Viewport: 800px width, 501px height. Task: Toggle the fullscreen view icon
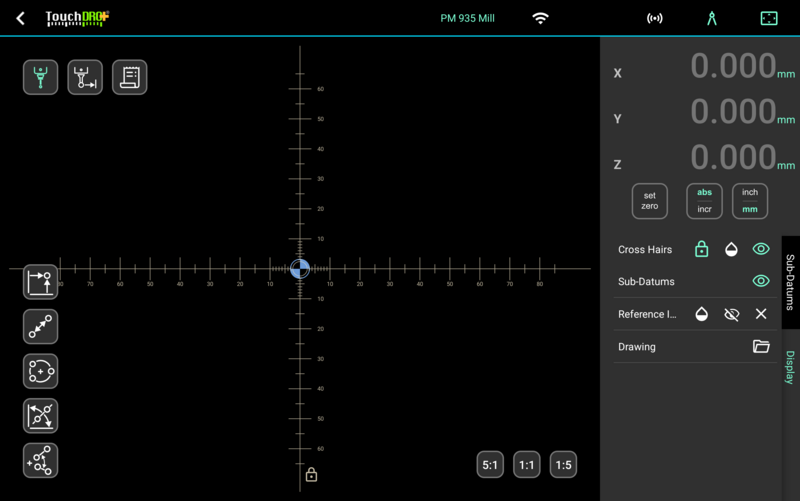[x=769, y=18]
